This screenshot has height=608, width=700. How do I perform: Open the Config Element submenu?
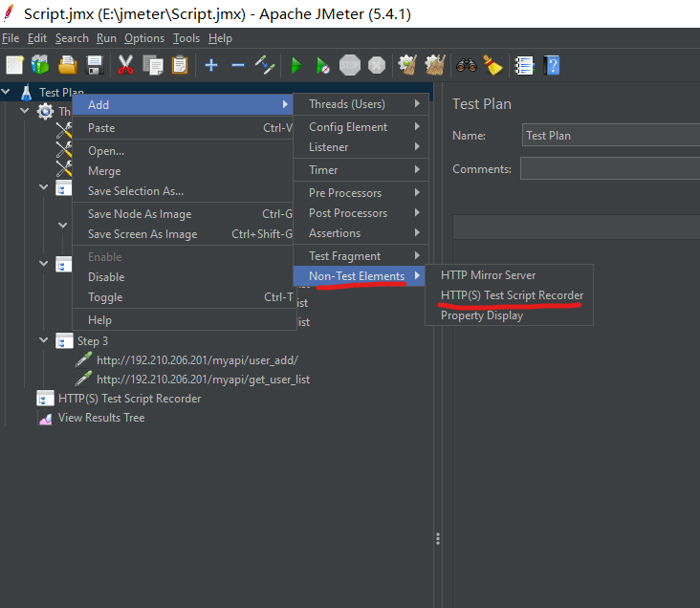coord(361,127)
